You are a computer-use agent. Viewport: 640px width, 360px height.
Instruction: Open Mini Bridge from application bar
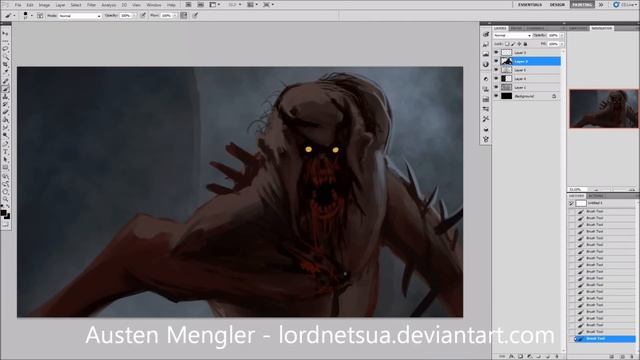200,5
